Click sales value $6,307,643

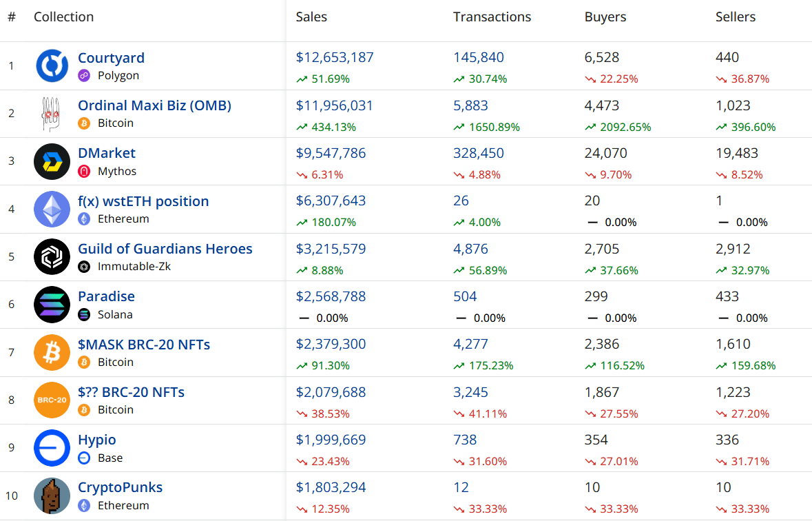tap(331, 201)
